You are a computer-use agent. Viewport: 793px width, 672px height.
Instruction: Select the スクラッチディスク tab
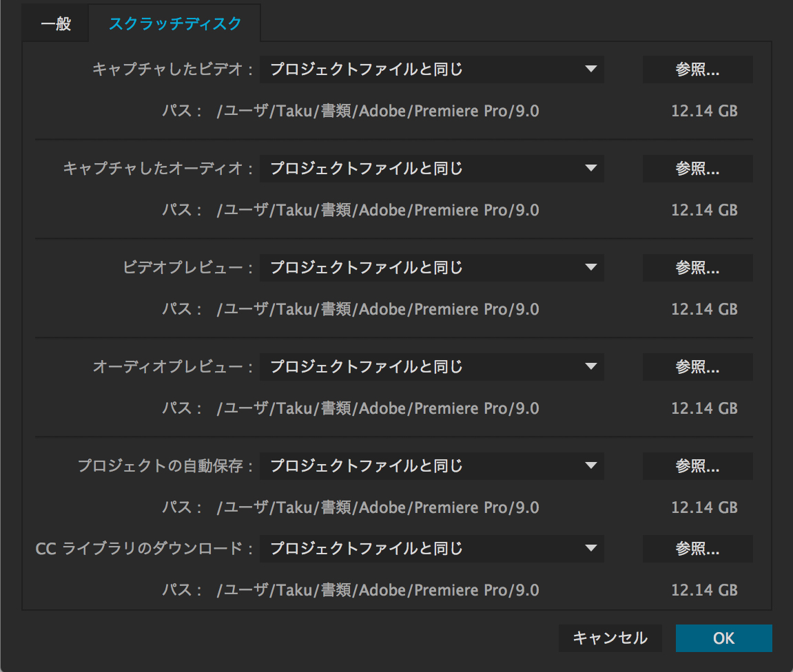[x=175, y=23]
